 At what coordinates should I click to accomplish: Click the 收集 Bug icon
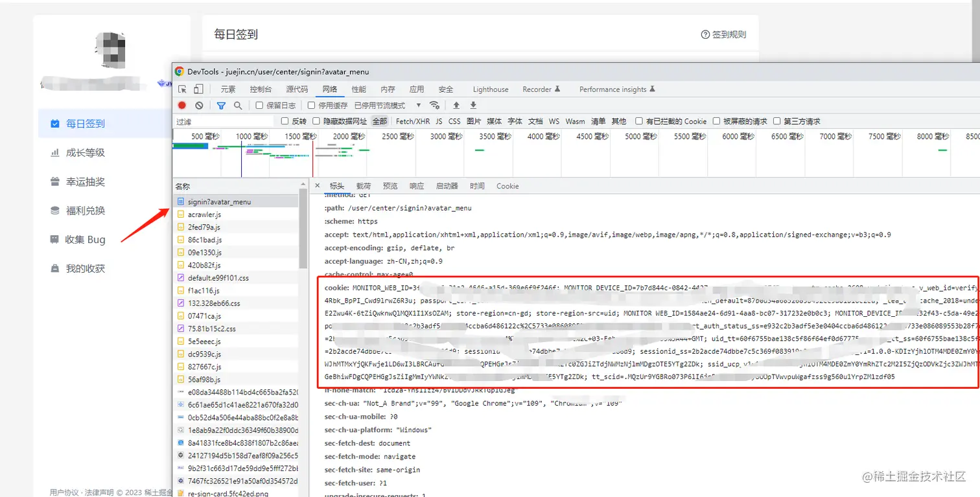[x=55, y=240]
